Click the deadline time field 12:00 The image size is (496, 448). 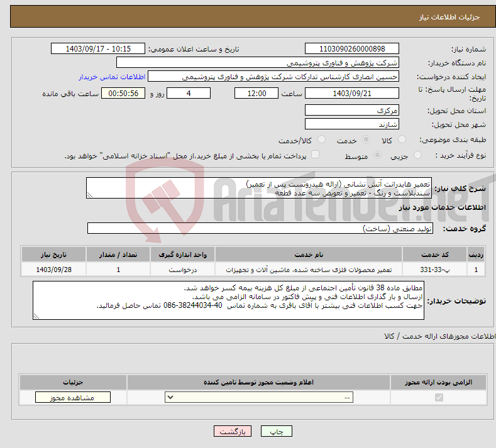(x=256, y=93)
